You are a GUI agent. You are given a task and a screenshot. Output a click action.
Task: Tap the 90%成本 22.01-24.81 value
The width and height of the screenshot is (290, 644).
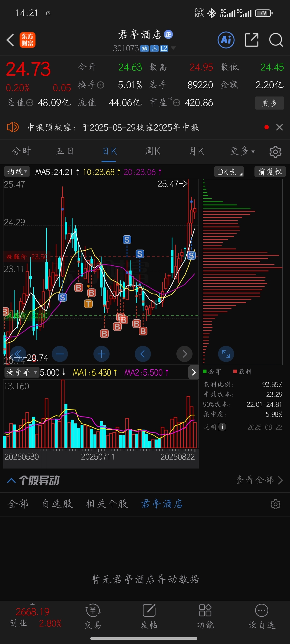tap(264, 404)
